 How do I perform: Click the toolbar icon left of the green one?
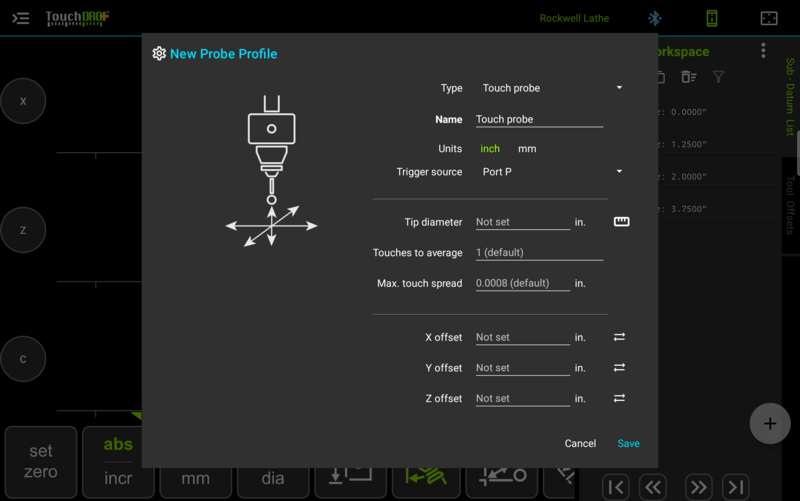350,482
